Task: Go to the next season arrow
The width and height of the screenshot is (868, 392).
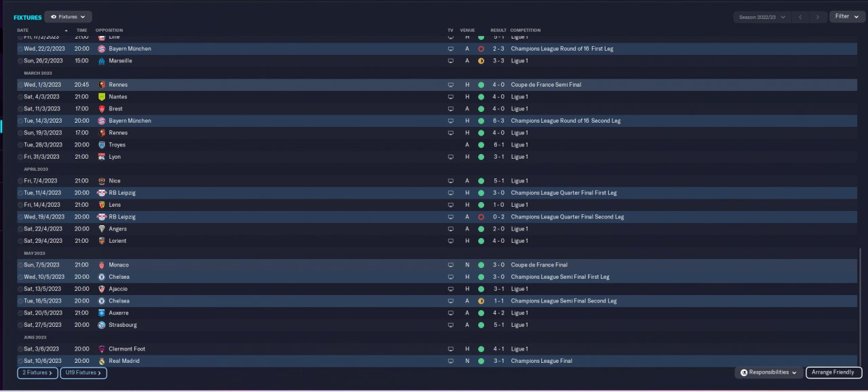Action: 818,17
